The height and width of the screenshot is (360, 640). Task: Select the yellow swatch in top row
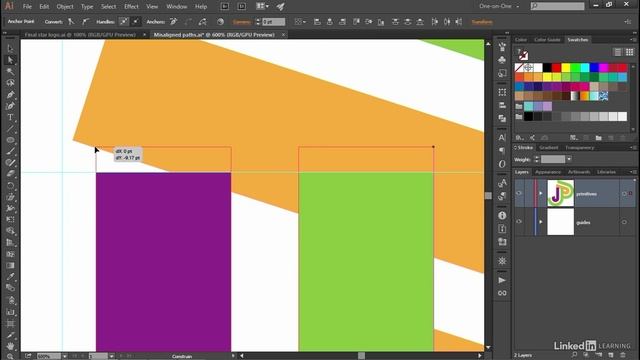point(566,67)
